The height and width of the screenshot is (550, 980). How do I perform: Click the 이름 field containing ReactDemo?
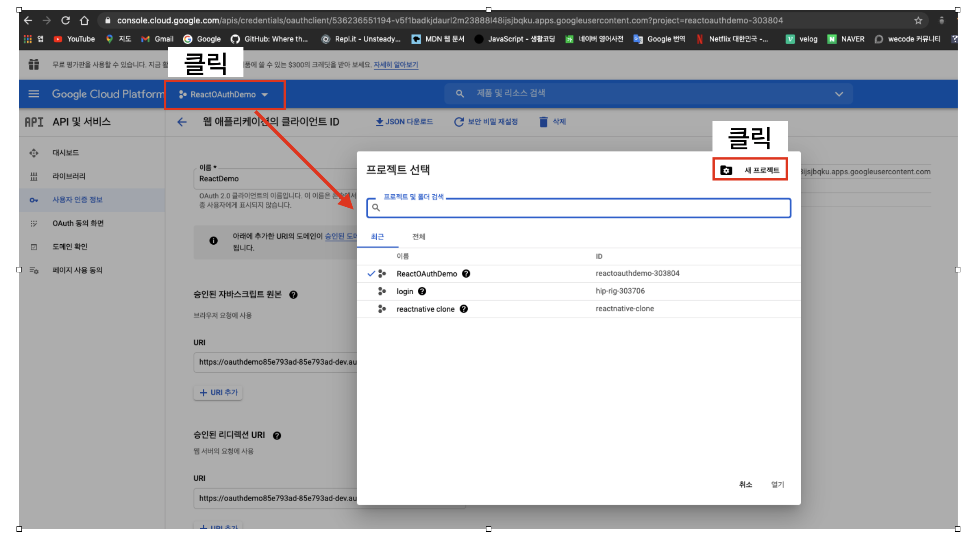276,179
